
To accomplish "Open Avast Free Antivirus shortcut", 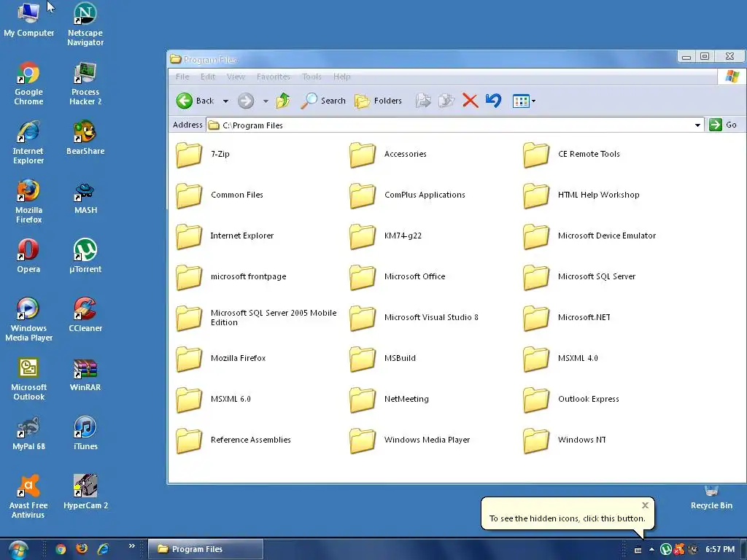I will [28, 497].
